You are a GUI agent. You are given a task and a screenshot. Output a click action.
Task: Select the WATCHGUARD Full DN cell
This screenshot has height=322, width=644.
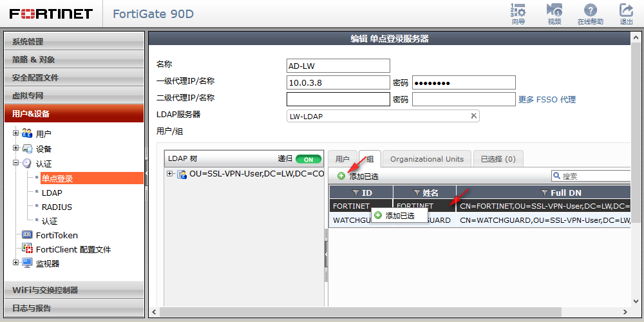click(545, 220)
